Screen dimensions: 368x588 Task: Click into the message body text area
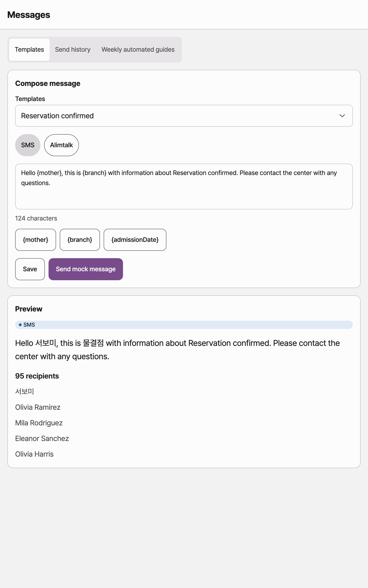[x=184, y=186]
